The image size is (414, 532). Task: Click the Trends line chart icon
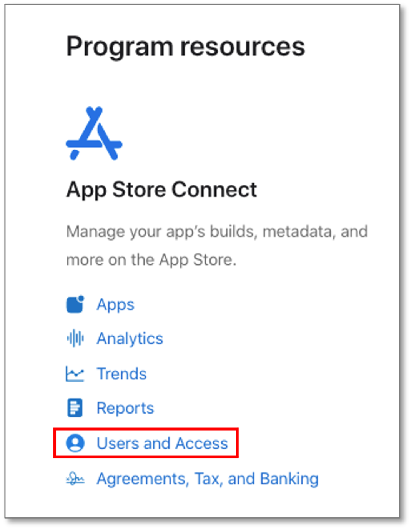point(75,374)
